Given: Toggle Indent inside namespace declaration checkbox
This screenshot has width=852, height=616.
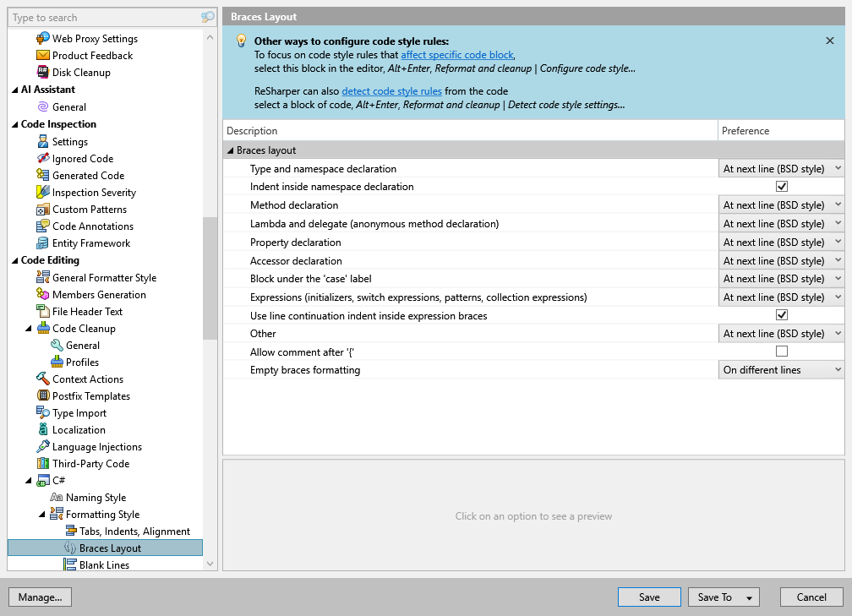Looking at the screenshot, I should pyautogui.click(x=781, y=187).
